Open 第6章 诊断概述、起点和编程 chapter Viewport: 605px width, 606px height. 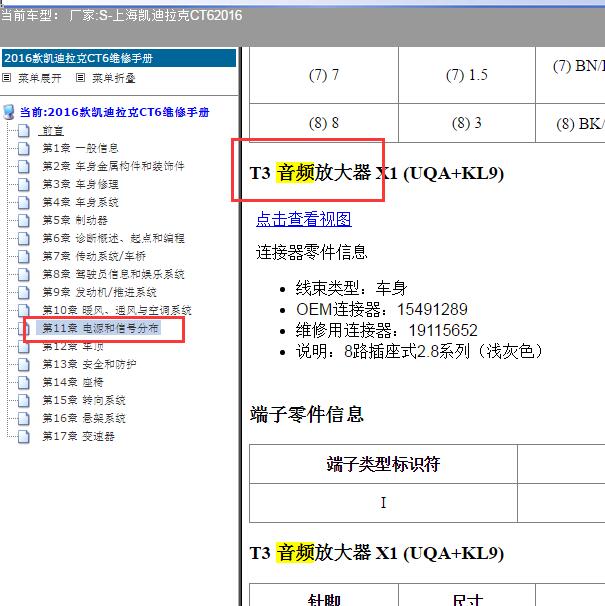[113, 238]
